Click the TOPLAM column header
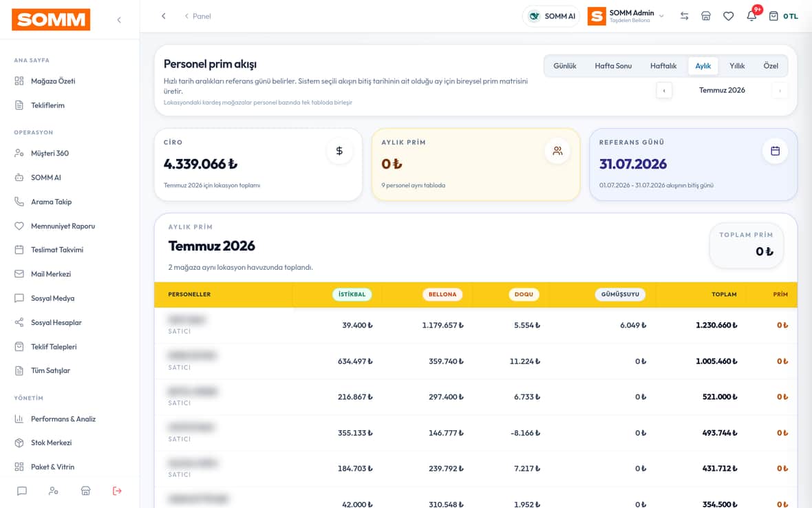Viewport: 812px width, 508px height. 724,294
